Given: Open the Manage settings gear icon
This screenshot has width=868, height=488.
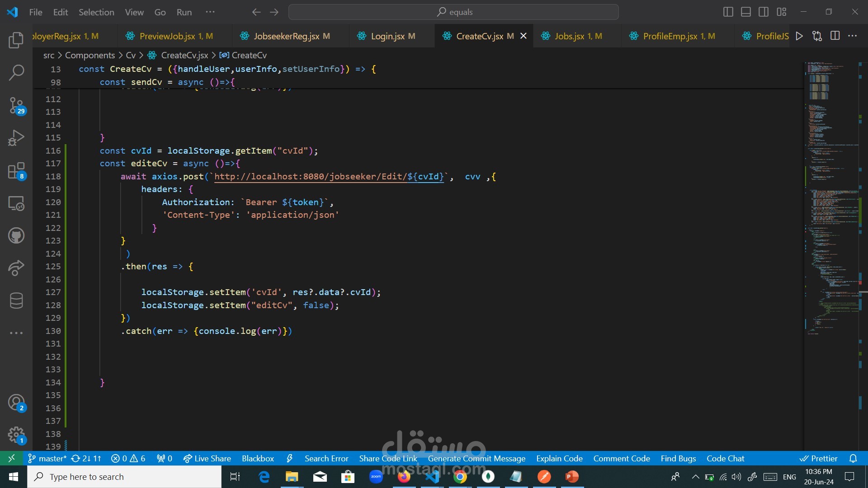Looking at the screenshot, I should [x=16, y=435].
